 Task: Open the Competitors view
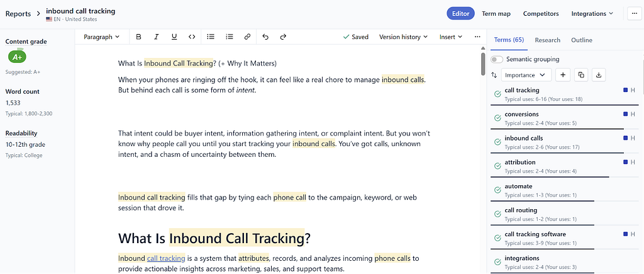click(541, 14)
